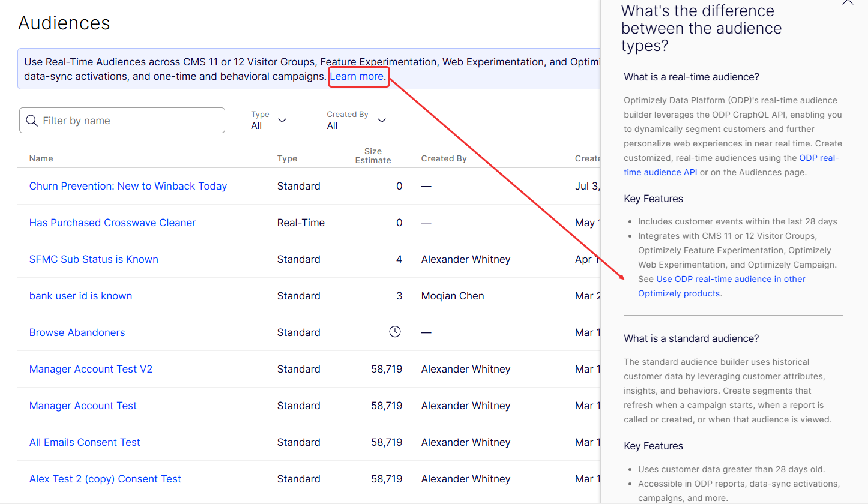Open SFMC Sub Status is Known audience
868x504 pixels.
94,259
